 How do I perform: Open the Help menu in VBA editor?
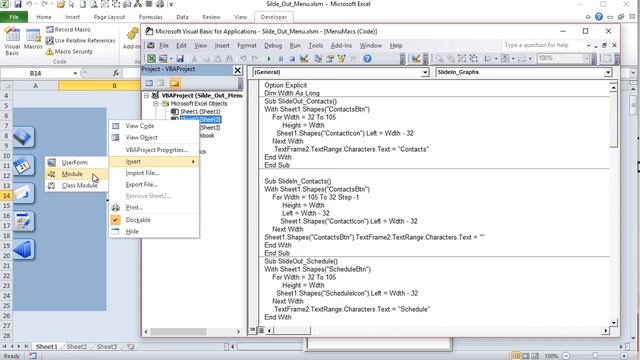click(x=396, y=45)
